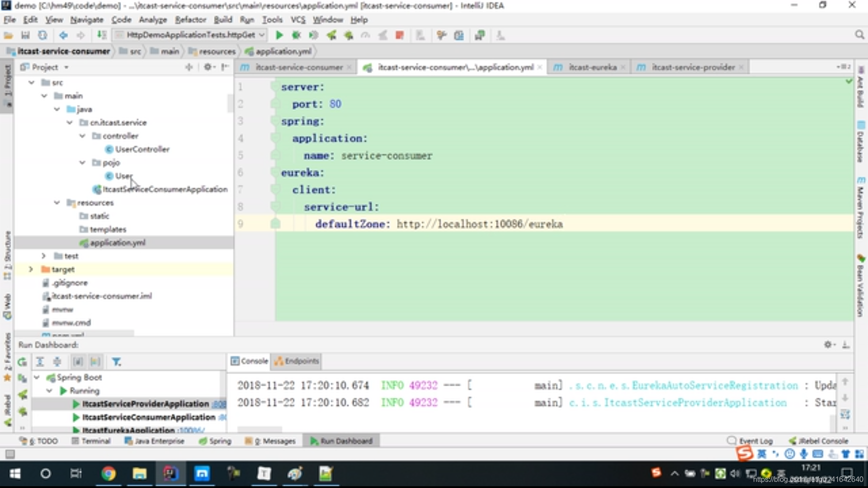868x488 pixels.
Task: Select ItcastServiceProviderApplication in Run Dashboard
Action: (145, 404)
